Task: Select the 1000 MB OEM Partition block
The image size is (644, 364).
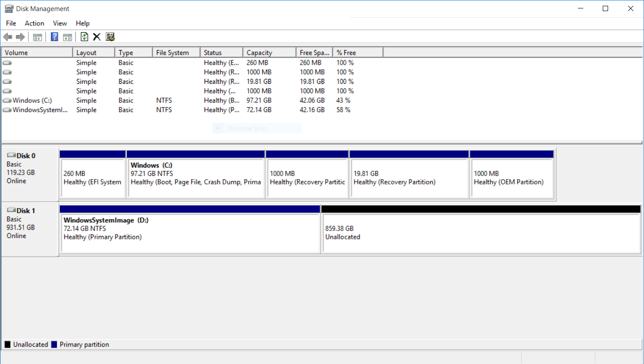Action: click(512, 174)
